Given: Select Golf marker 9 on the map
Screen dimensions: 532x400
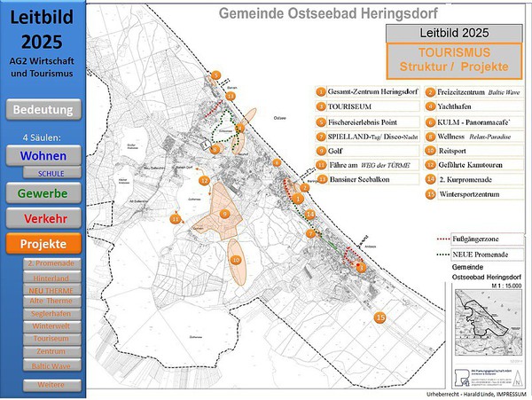Looking at the screenshot, I should pyautogui.click(x=225, y=215).
